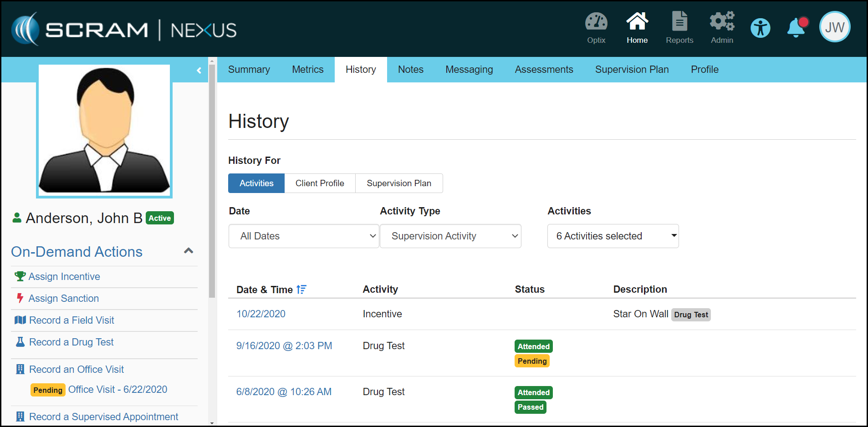Viewport: 868px width, 427px height.
Task: Switch history view to Client Profile
Action: [320, 183]
